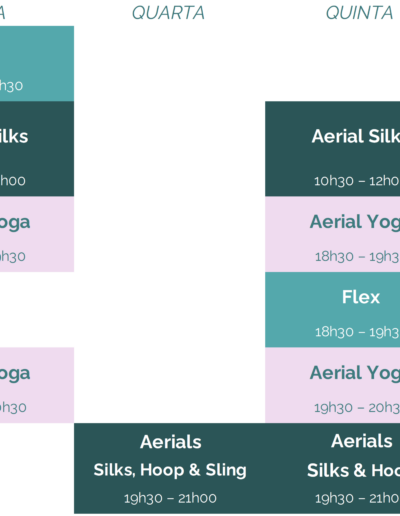Open the Aerials title in Quinta column
The height and width of the screenshot is (516, 400).
click(362, 441)
